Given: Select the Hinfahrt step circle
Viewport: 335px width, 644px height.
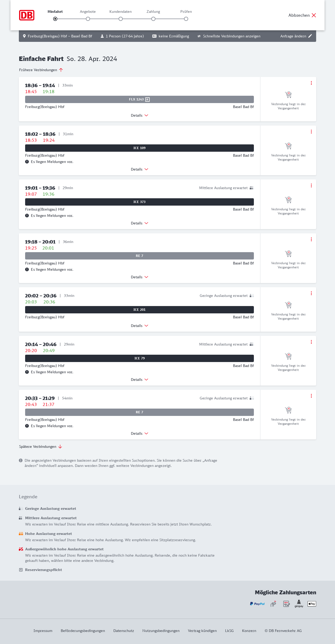Looking at the screenshot, I should [55, 19].
